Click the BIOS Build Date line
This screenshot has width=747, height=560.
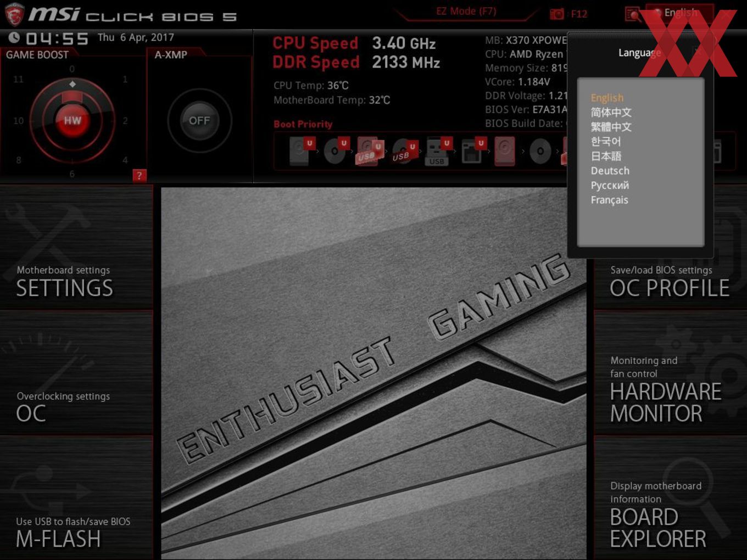[526, 124]
